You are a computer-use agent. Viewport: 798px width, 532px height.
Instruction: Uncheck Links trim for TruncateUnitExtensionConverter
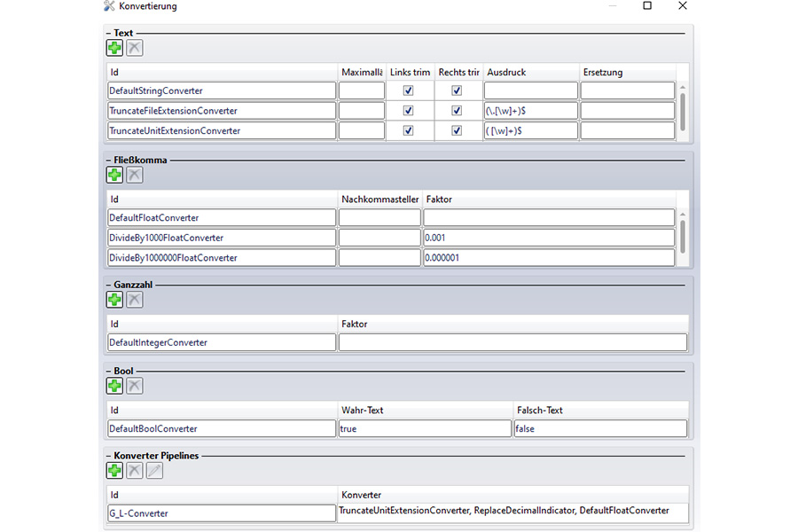tap(408, 130)
